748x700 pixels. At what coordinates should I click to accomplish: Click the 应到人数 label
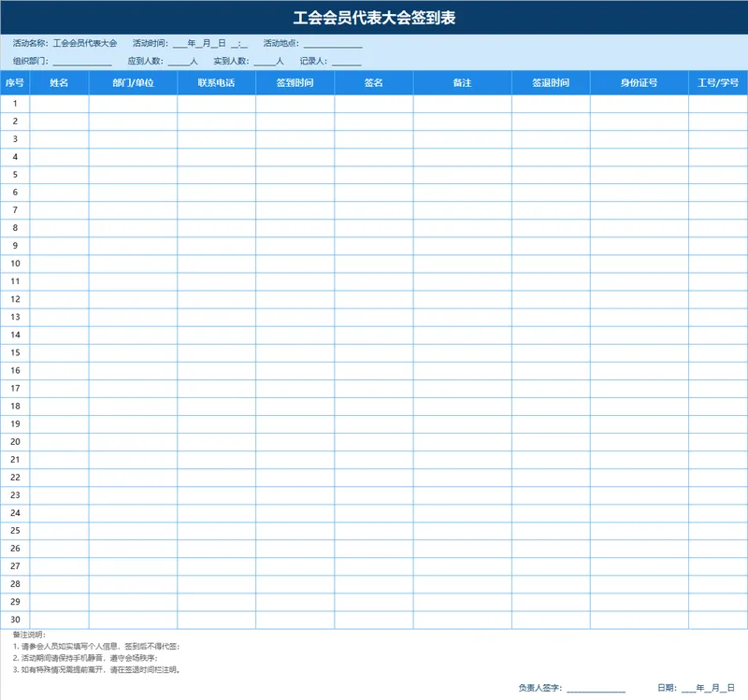coord(146,61)
